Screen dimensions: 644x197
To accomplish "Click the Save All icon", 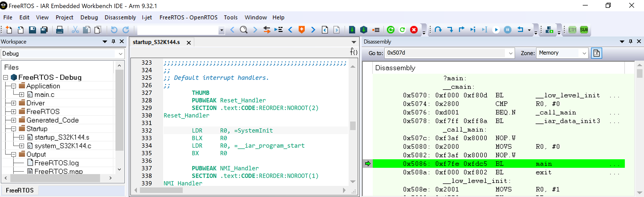I will pyautogui.click(x=44, y=30).
